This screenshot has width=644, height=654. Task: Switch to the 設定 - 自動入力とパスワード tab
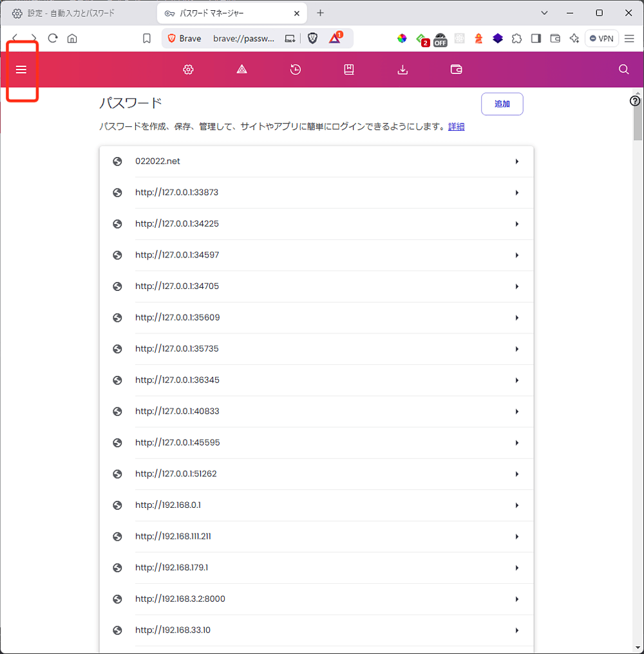point(71,13)
